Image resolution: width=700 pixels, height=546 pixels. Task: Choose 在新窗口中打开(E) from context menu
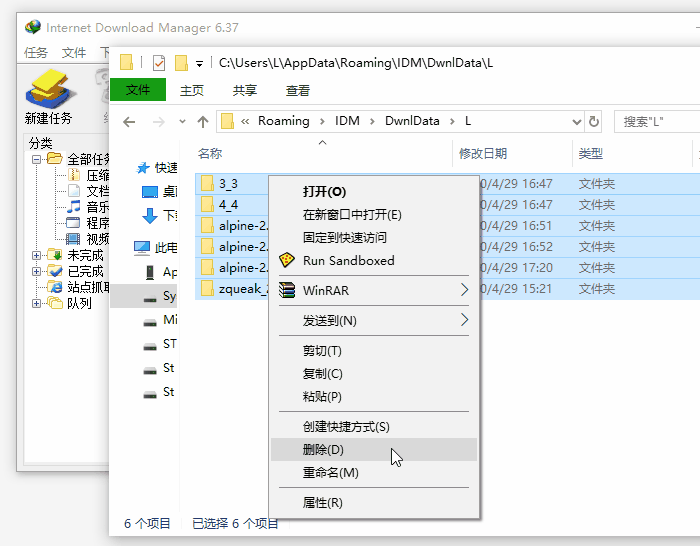tap(374, 215)
